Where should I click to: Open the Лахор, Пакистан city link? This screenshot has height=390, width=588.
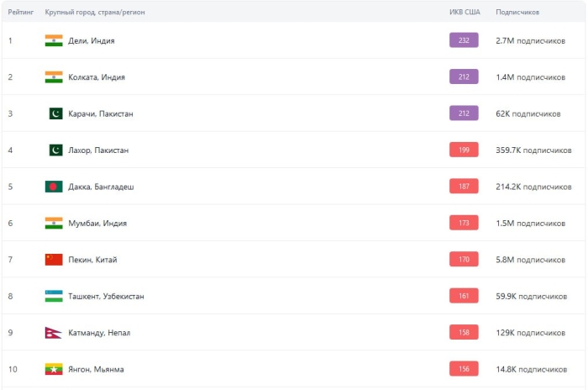pyautogui.click(x=98, y=150)
